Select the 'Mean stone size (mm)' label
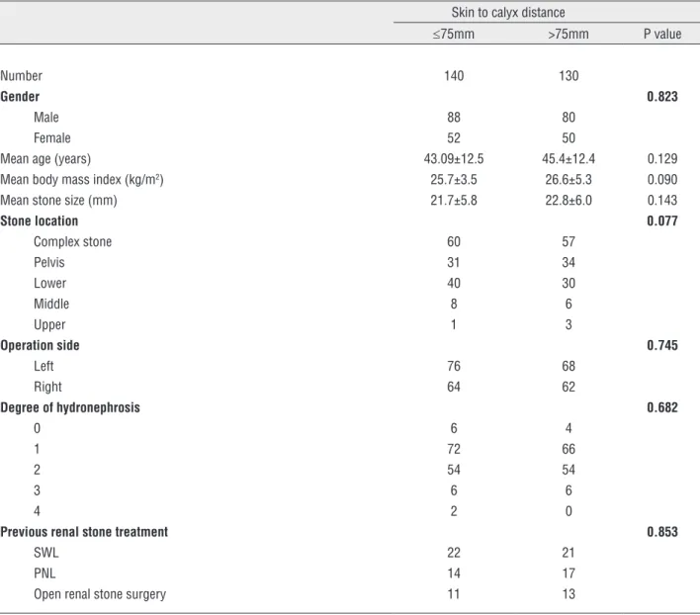 point(58,201)
